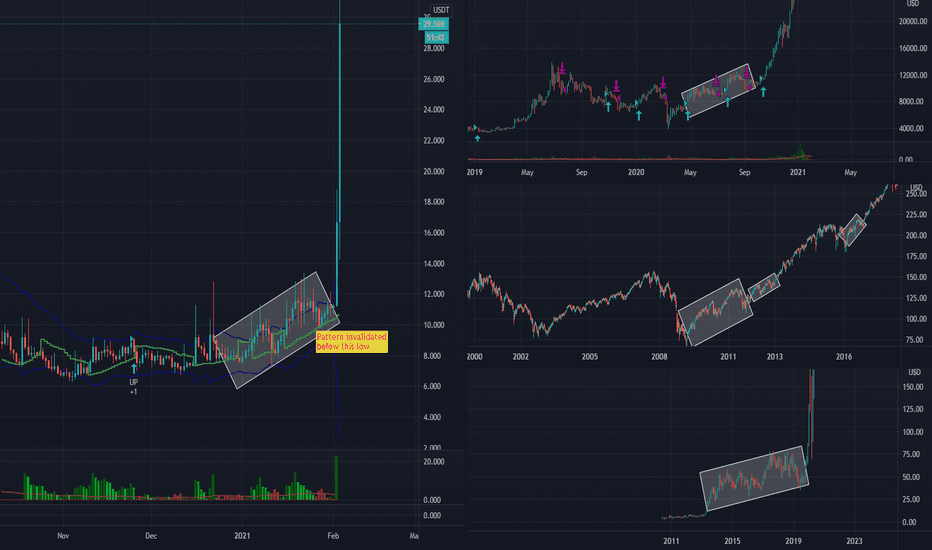Click the 14.000 price axis label
The height and width of the screenshot is (550, 932).
click(434, 263)
